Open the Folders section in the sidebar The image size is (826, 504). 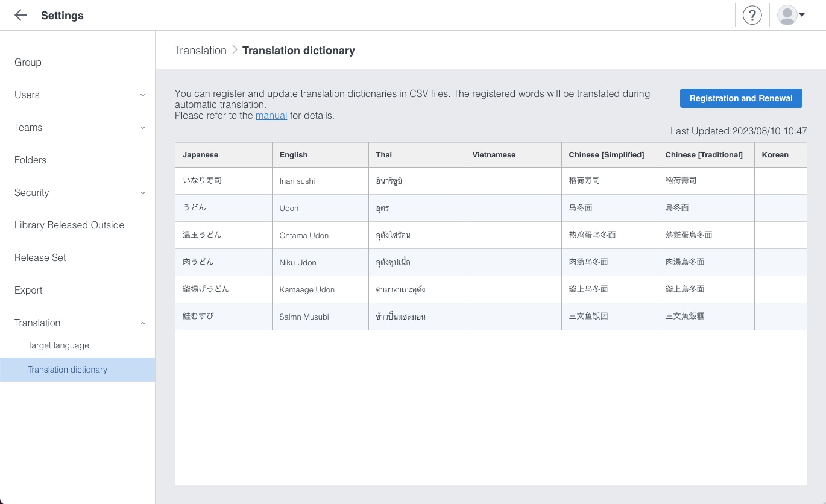coord(30,160)
